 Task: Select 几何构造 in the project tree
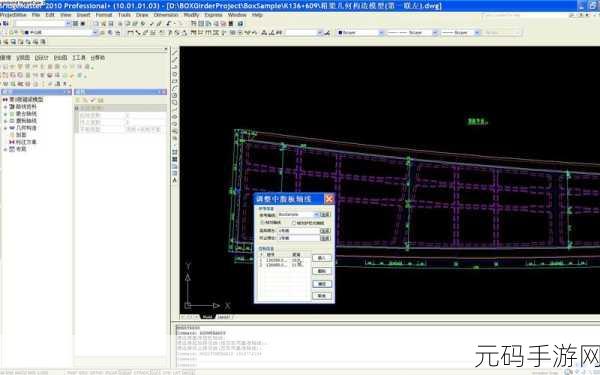[26, 128]
